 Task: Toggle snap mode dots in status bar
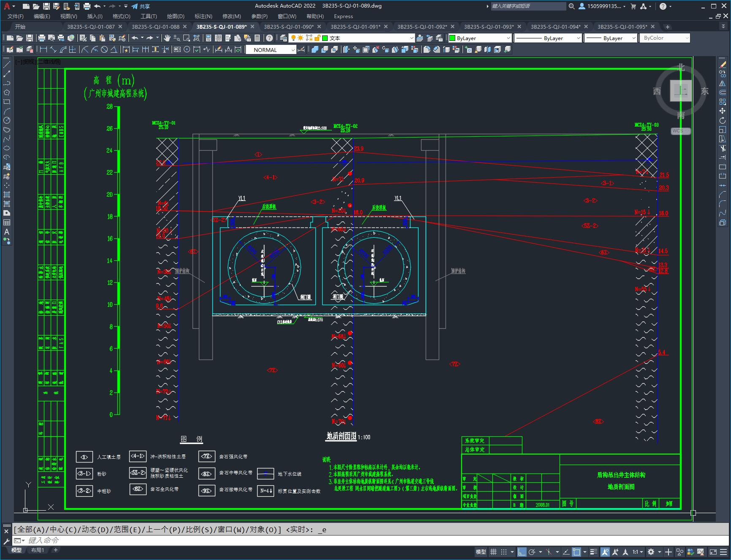pos(504,552)
